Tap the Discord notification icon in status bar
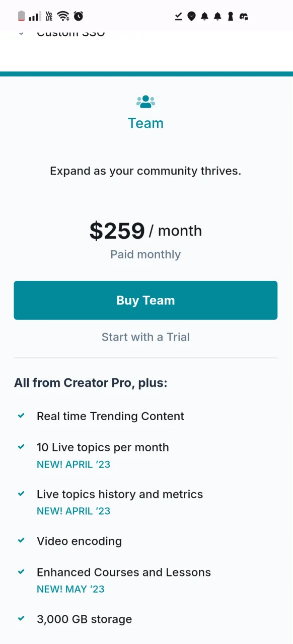Image resolution: width=293 pixels, height=644 pixels. (244, 17)
